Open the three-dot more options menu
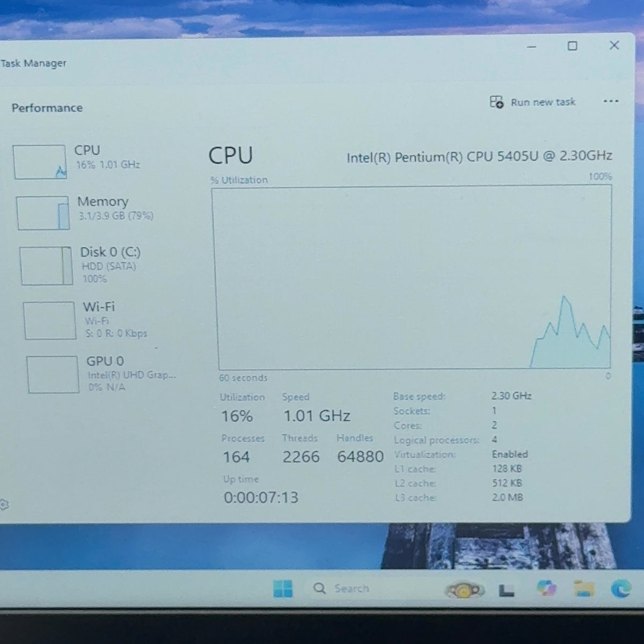Viewport: 644px width, 644px height. pos(611,101)
